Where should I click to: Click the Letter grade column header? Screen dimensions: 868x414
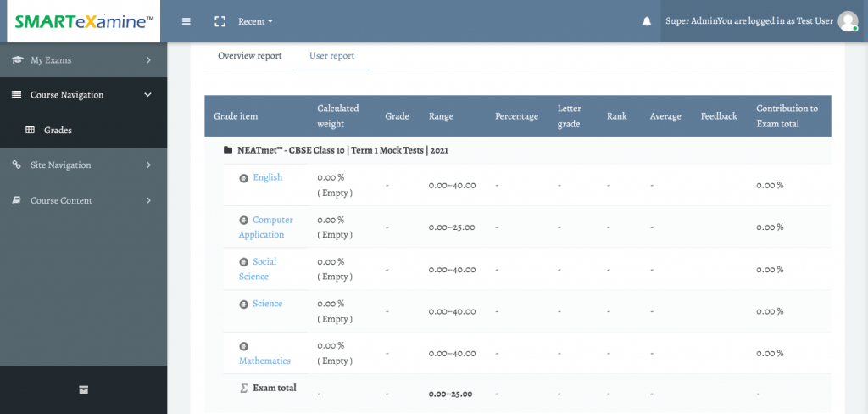569,116
